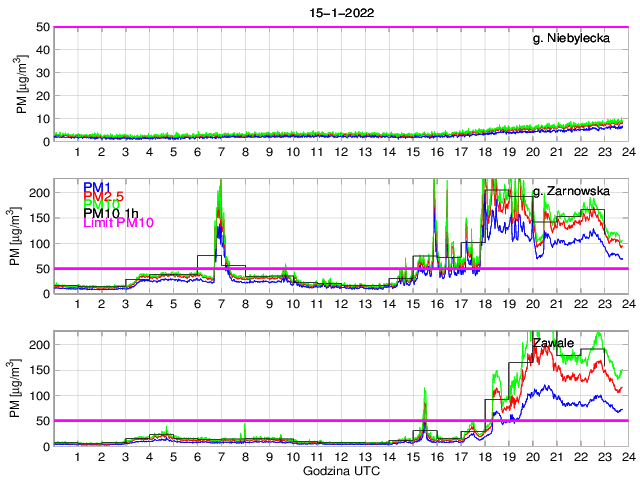Click the Zawale station label

(553, 343)
